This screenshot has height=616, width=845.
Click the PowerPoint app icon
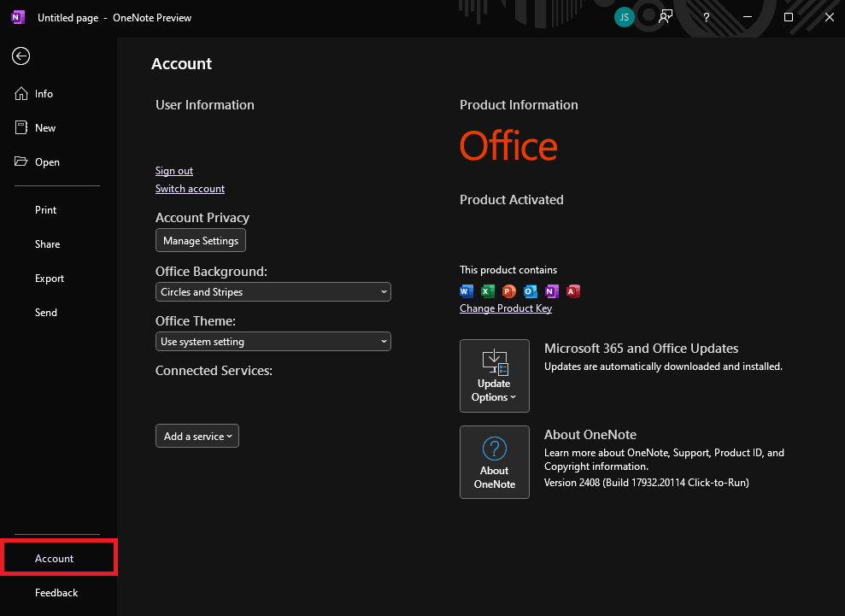point(509,291)
